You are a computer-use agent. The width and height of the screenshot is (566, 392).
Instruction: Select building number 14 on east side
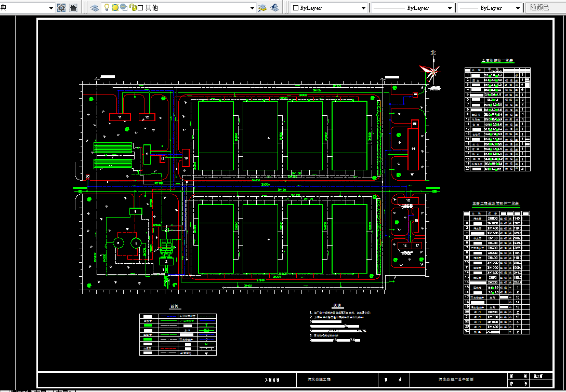click(x=413, y=149)
